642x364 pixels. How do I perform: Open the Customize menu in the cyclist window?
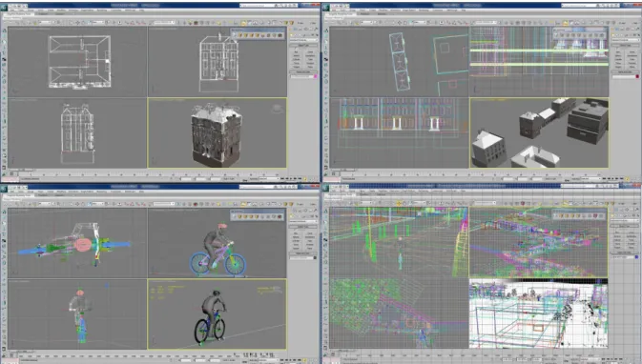[x=115, y=192]
